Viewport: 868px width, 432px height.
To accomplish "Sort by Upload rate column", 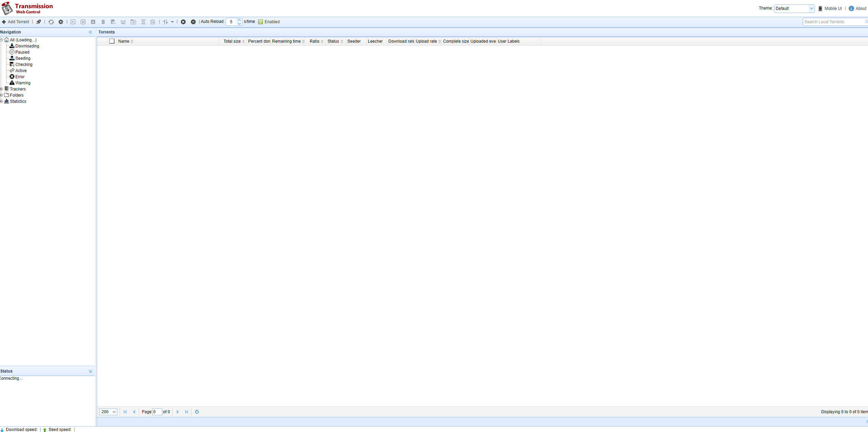I will pos(428,41).
